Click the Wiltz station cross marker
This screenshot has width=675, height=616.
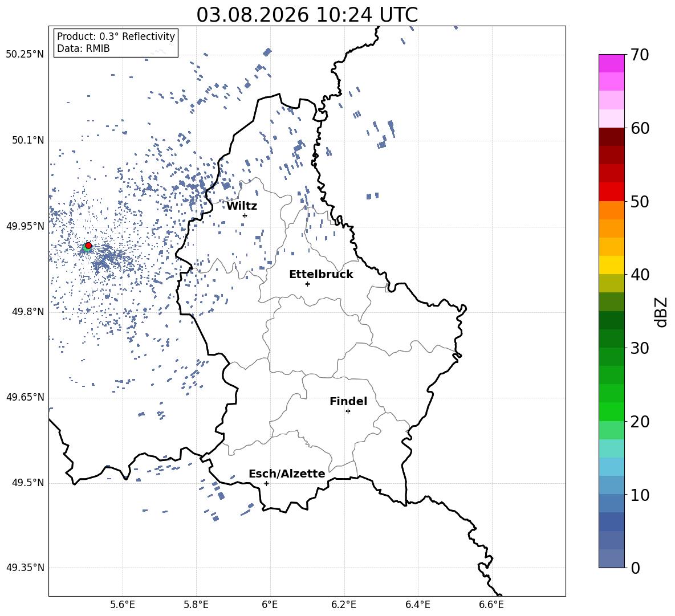tap(245, 215)
